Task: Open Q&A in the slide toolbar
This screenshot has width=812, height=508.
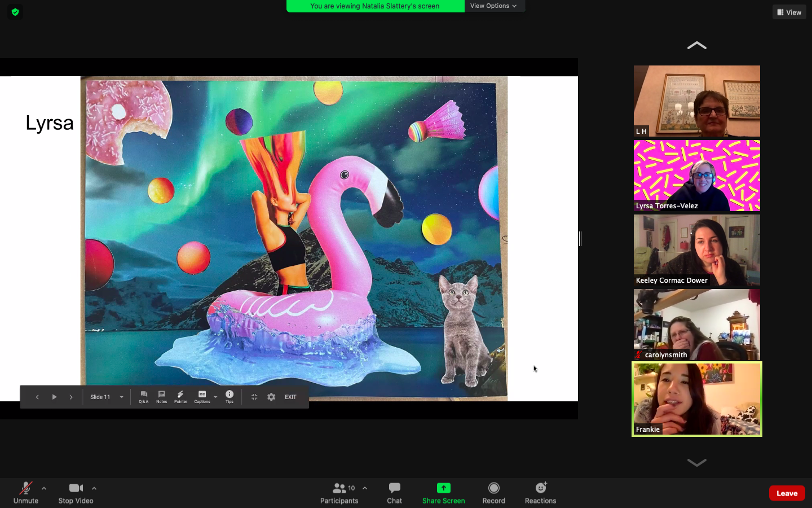Action: 144,397
